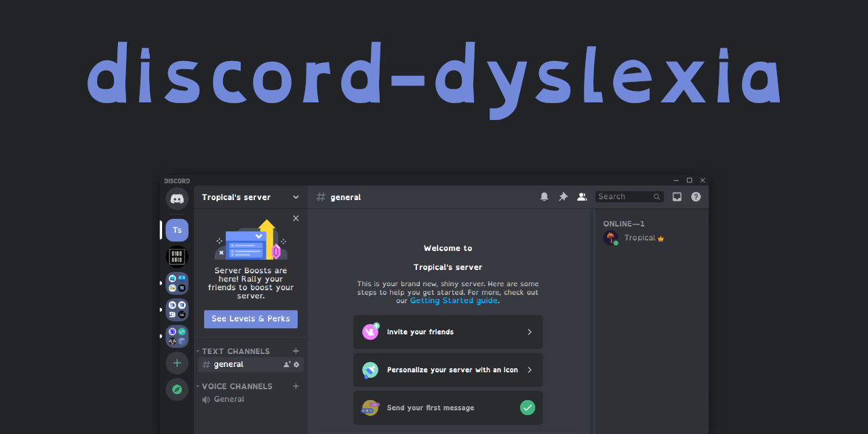
Task: Open Explore Discoverable Servers compass icon
Action: (177, 389)
